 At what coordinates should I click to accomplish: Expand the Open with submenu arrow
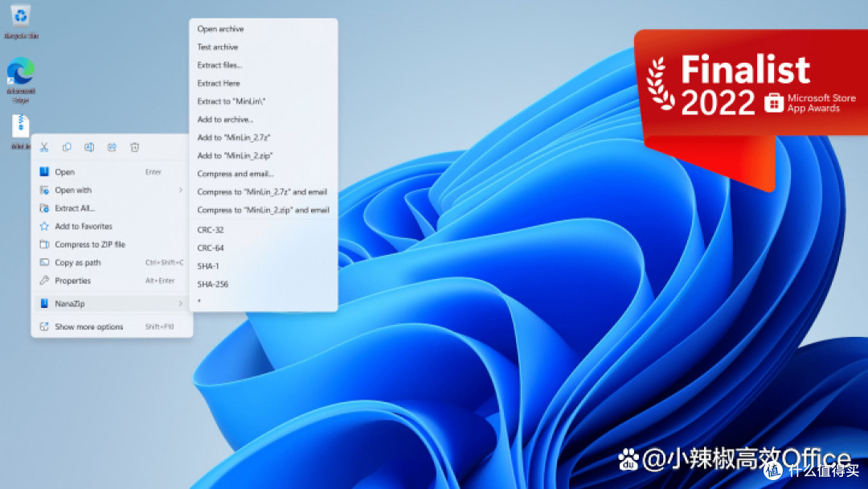point(181,190)
